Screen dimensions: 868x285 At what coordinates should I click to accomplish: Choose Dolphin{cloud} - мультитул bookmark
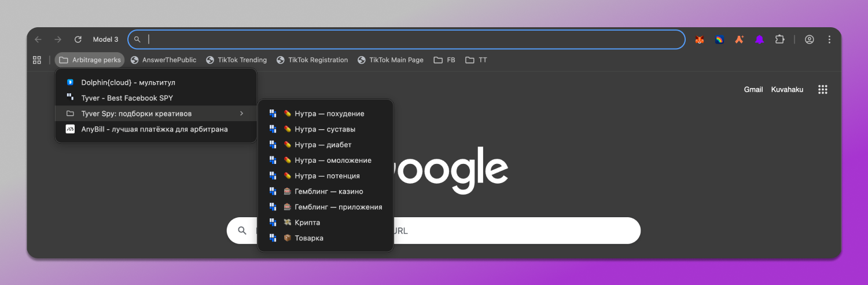click(x=127, y=82)
